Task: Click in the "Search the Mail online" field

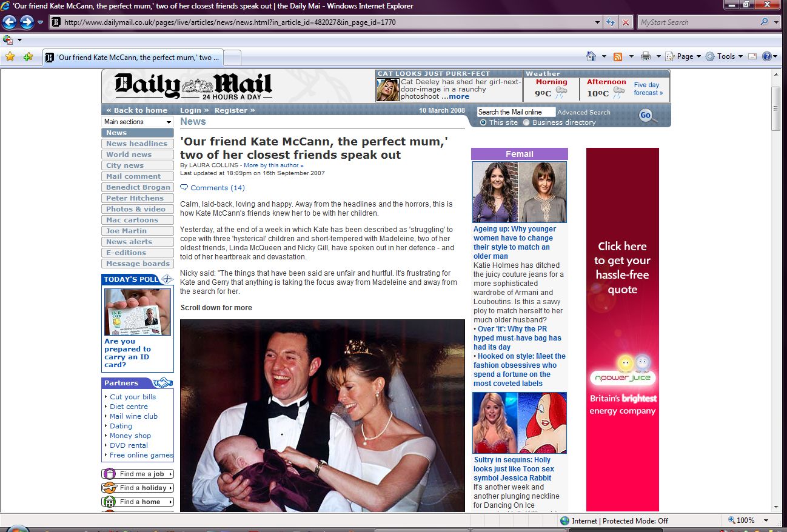Action: 515,112
